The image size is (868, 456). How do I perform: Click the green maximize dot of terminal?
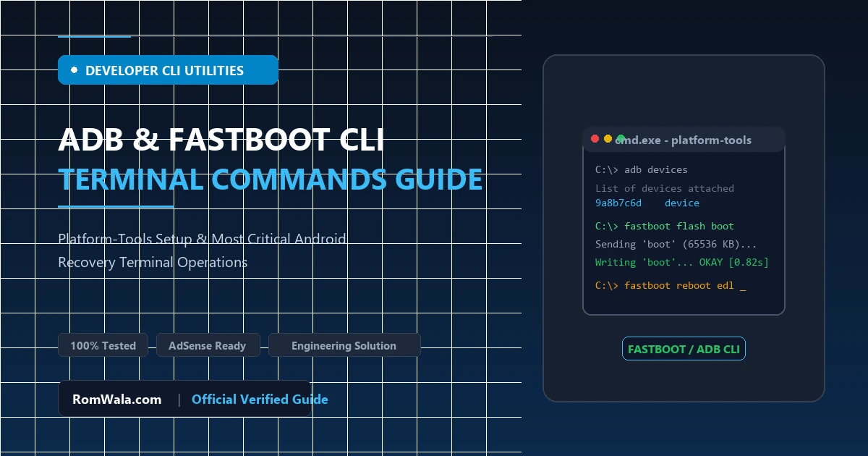(x=621, y=139)
